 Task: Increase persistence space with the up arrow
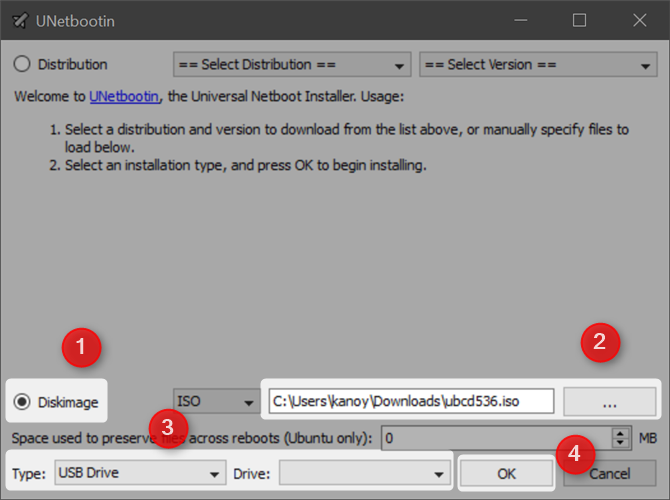tap(620, 433)
